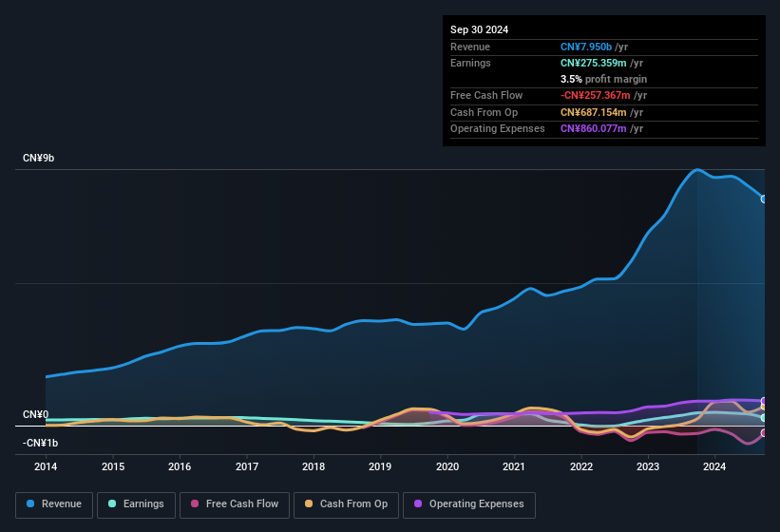Click the 2023 x-axis label

[x=648, y=466]
